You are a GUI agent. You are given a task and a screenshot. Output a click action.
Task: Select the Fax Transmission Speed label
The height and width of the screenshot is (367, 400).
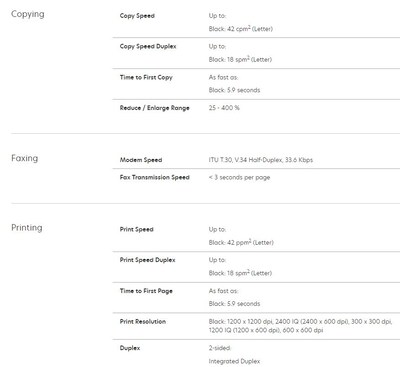coord(155,177)
